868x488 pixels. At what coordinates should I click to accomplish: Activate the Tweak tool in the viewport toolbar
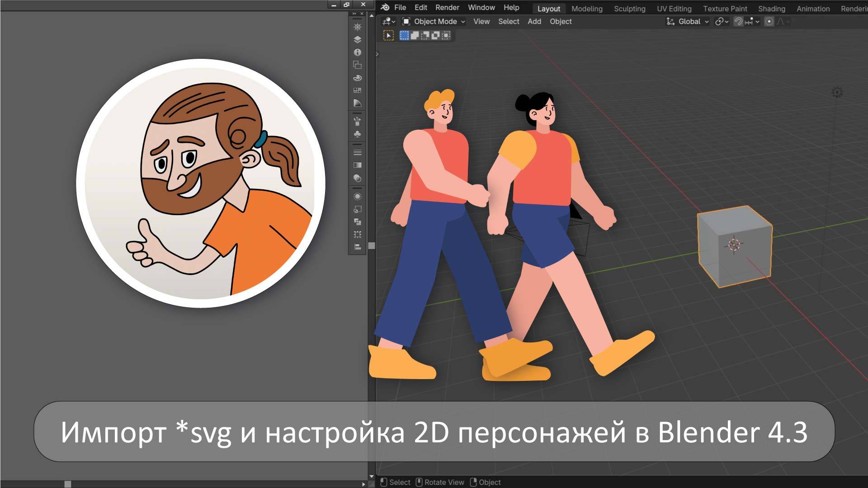click(x=389, y=35)
